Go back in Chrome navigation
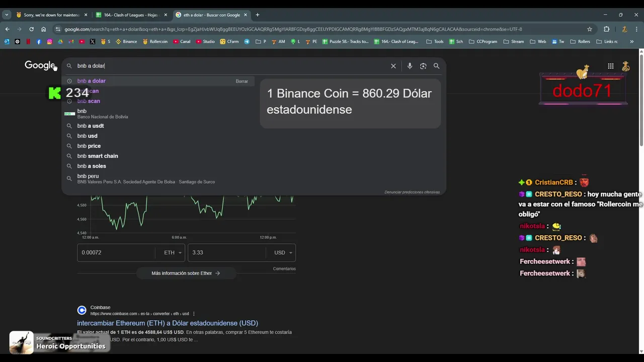The width and height of the screenshot is (644, 362). point(7,29)
